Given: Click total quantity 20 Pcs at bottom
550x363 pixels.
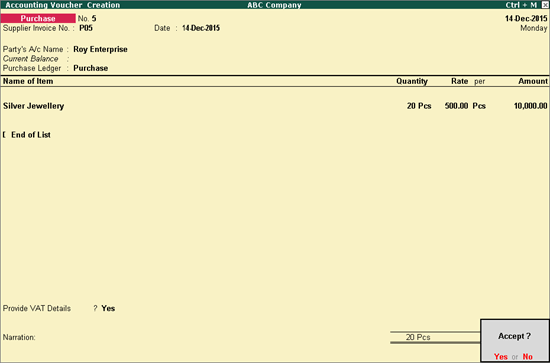Looking at the screenshot, I should (x=418, y=337).
